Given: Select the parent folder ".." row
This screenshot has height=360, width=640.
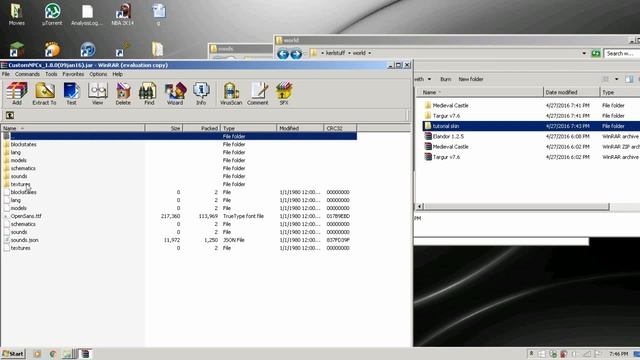Looking at the screenshot, I should (180, 136).
